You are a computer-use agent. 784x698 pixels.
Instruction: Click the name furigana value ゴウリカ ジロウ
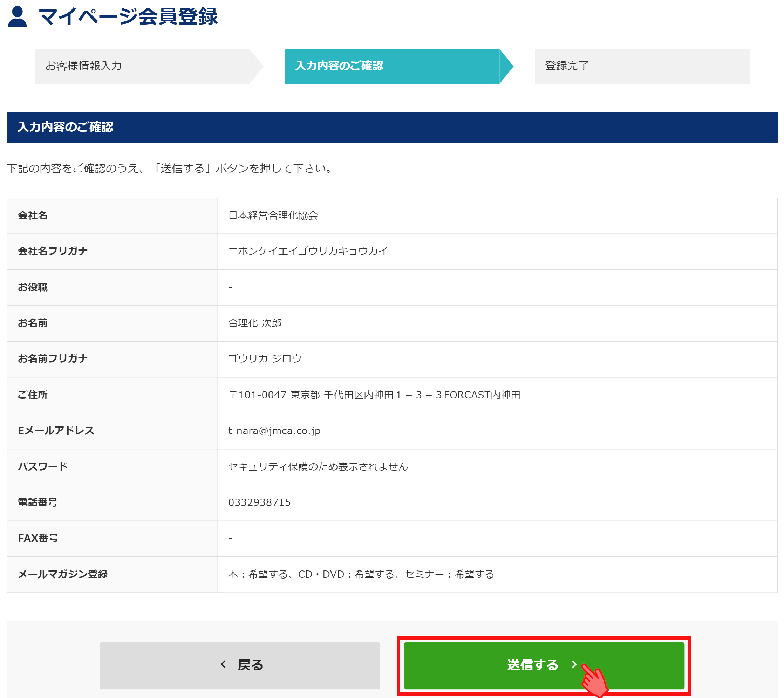click(265, 358)
